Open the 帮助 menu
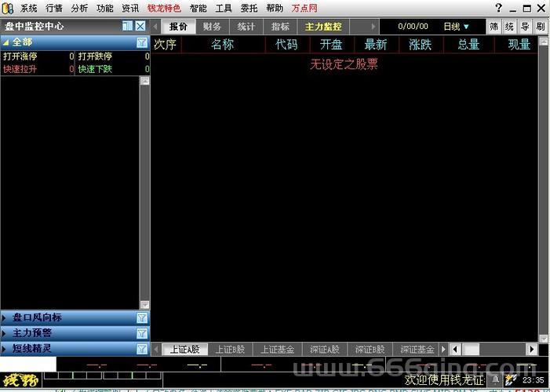 point(275,8)
